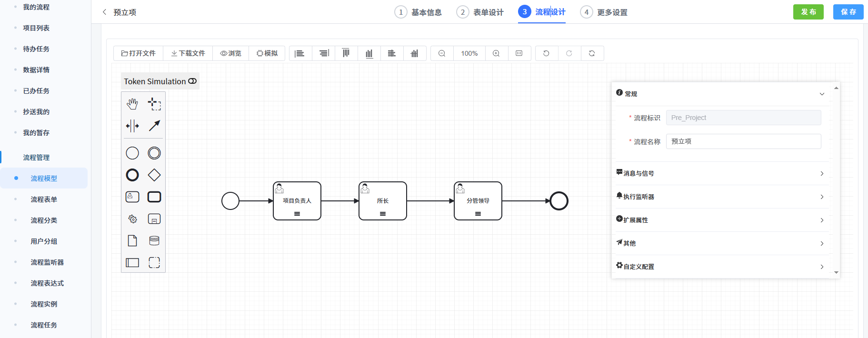Center elements horizontally
The width and height of the screenshot is (868, 338).
(x=392, y=53)
